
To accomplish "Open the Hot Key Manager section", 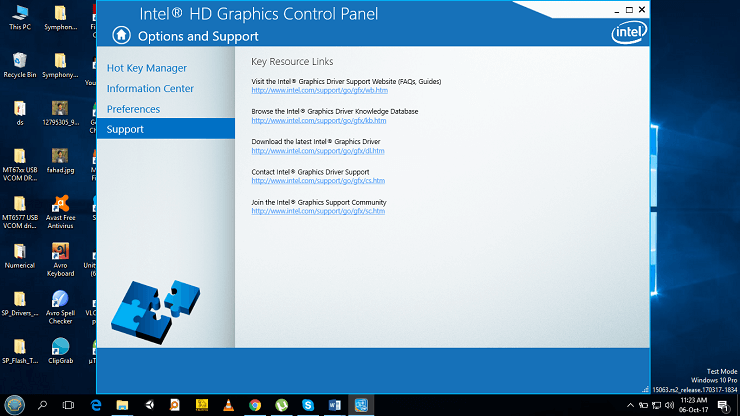I will [x=147, y=68].
